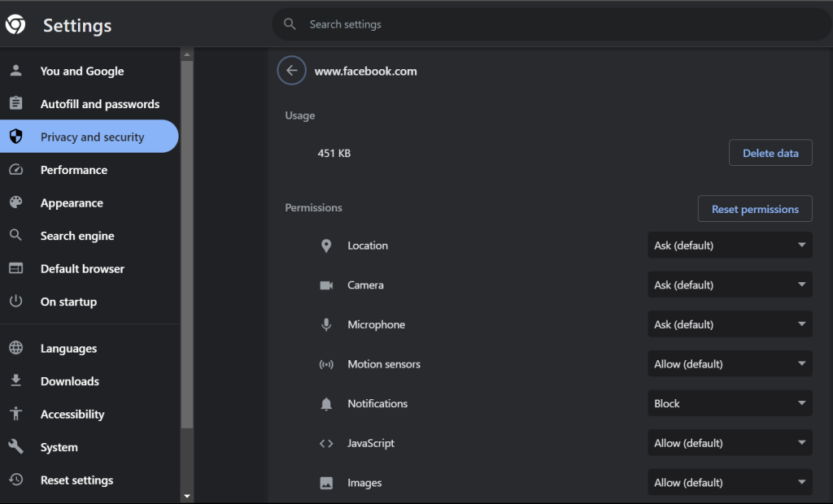Open Downloads settings
The image size is (833, 504).
[x=89, y=380]
